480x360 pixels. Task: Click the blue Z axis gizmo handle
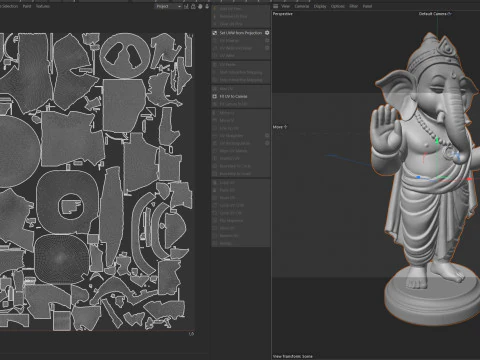pos(418,177)
